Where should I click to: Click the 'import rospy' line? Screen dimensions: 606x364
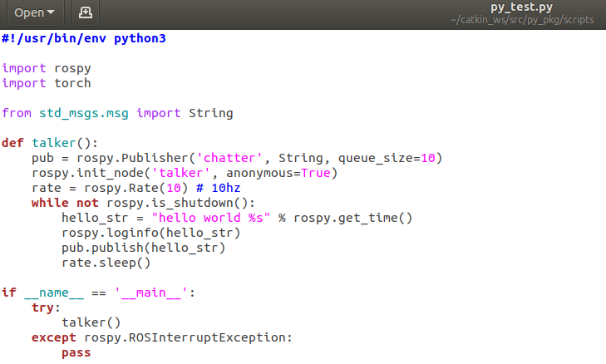tap(47, 68)
